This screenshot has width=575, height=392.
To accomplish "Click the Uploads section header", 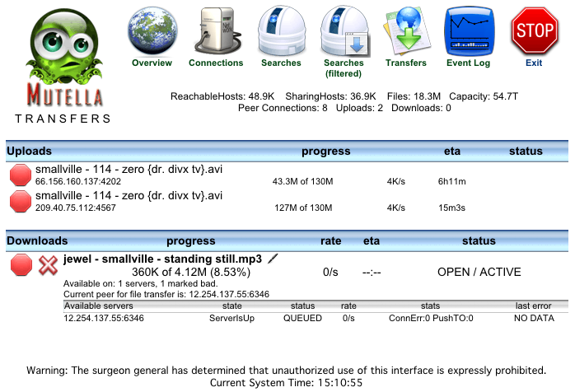I will (x=29, y=152).
